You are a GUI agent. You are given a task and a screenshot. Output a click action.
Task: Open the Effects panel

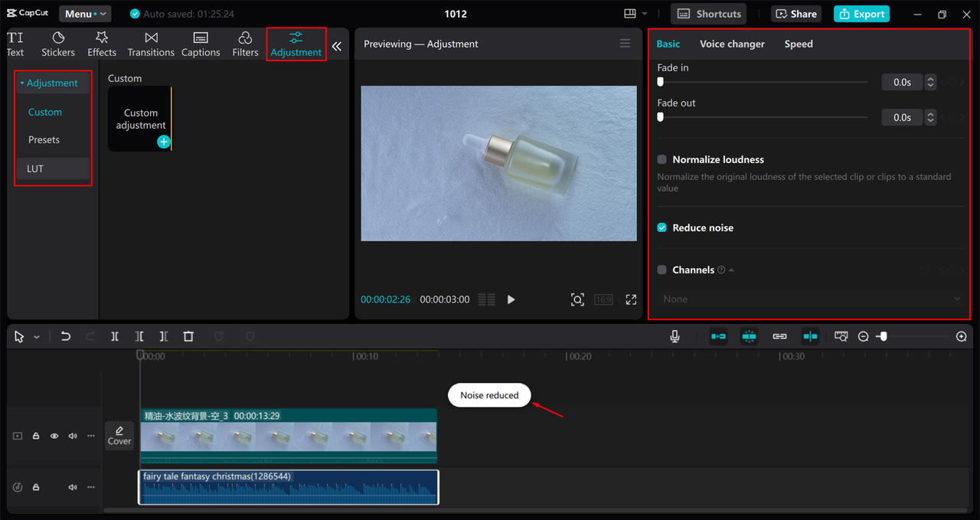(102, 44)
